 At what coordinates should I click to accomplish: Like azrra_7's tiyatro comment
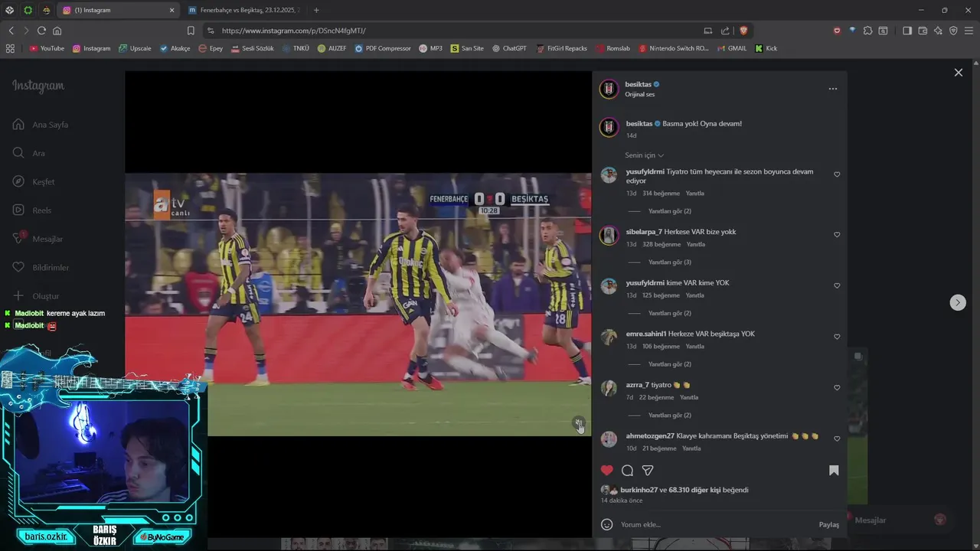coord(837,388)
